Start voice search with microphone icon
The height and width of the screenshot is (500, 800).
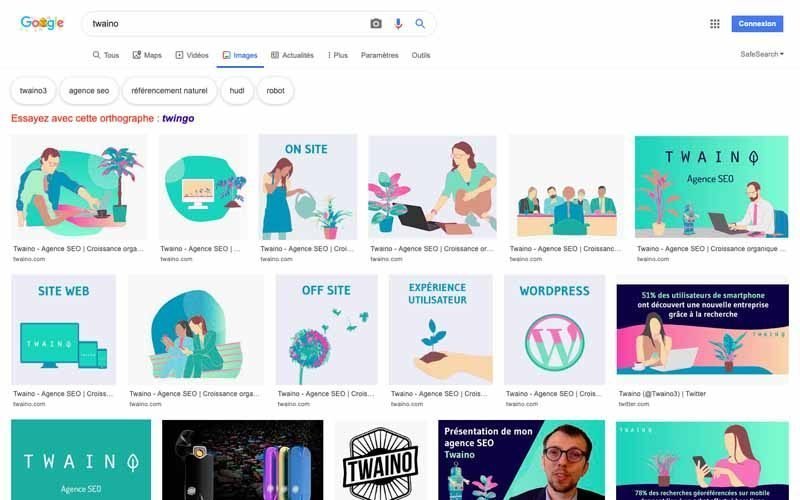coord(398,23)
